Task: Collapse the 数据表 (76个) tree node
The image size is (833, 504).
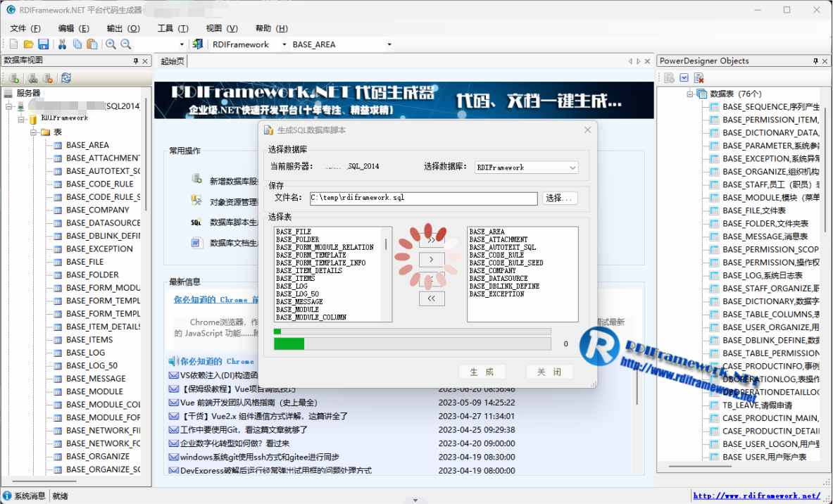Action: point(690,94)
